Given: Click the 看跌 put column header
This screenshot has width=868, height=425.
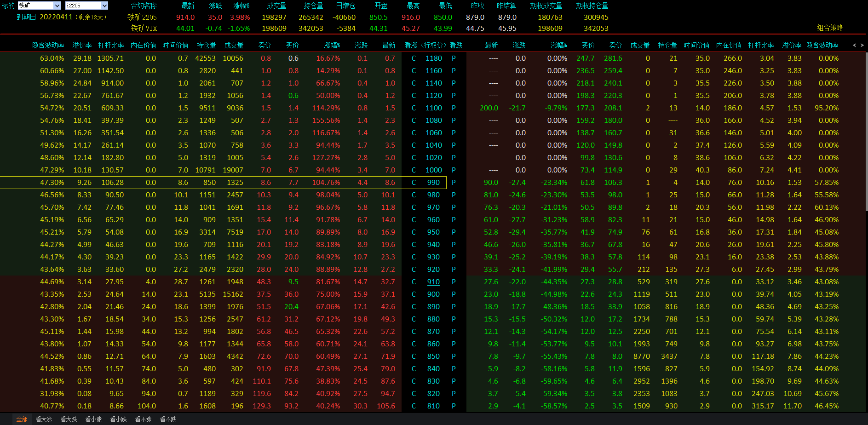Looking at the screenshot, I should [456, 45].
